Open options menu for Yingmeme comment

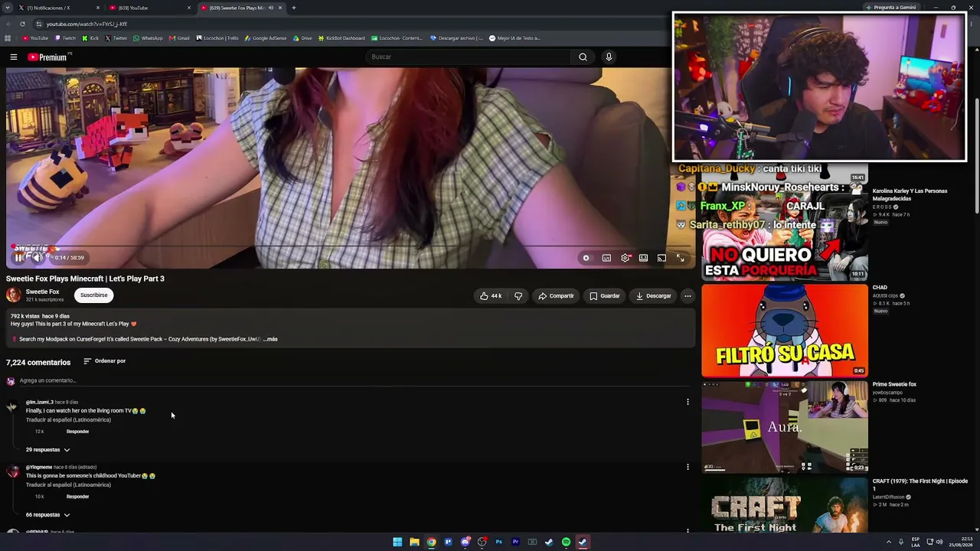click(x=688, y=467)
